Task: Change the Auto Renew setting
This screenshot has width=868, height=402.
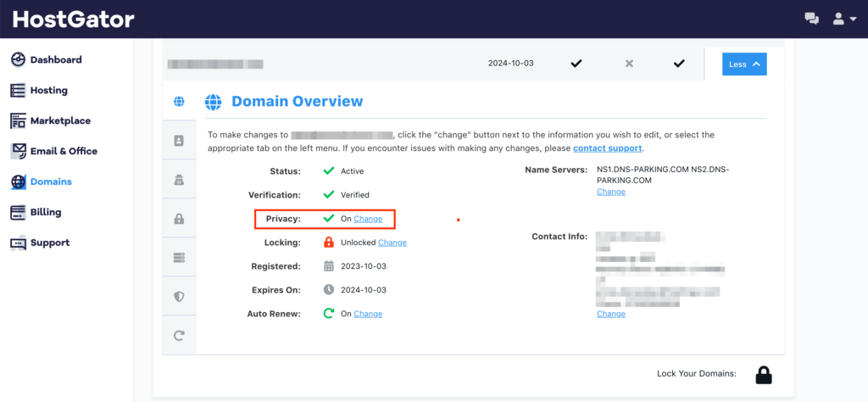Action: click(x=368, y=314)
